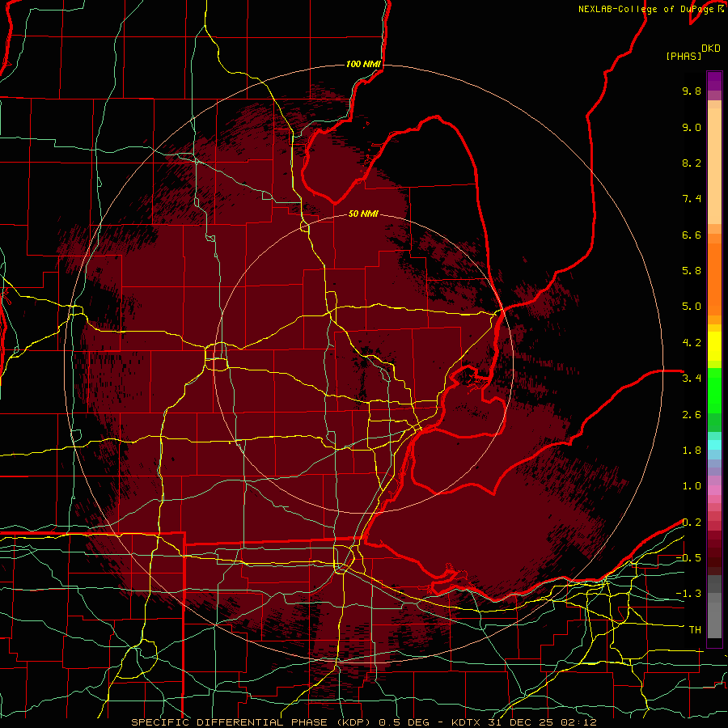The image size is (728, 728).
Task: Click the 5.0 legend value
Action: [692, 307]
